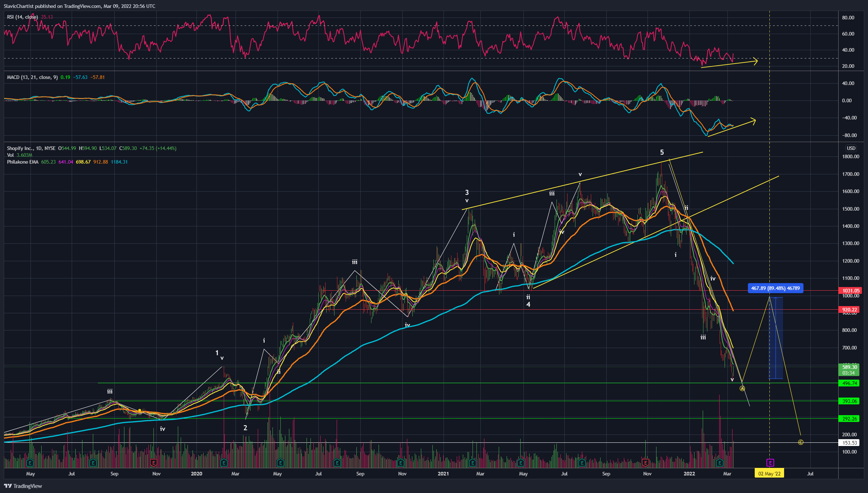The height and width of the screenshot is (493, 868).
Task: Click the +74.35 (+14.44%) change text
Action: (158, 148)
